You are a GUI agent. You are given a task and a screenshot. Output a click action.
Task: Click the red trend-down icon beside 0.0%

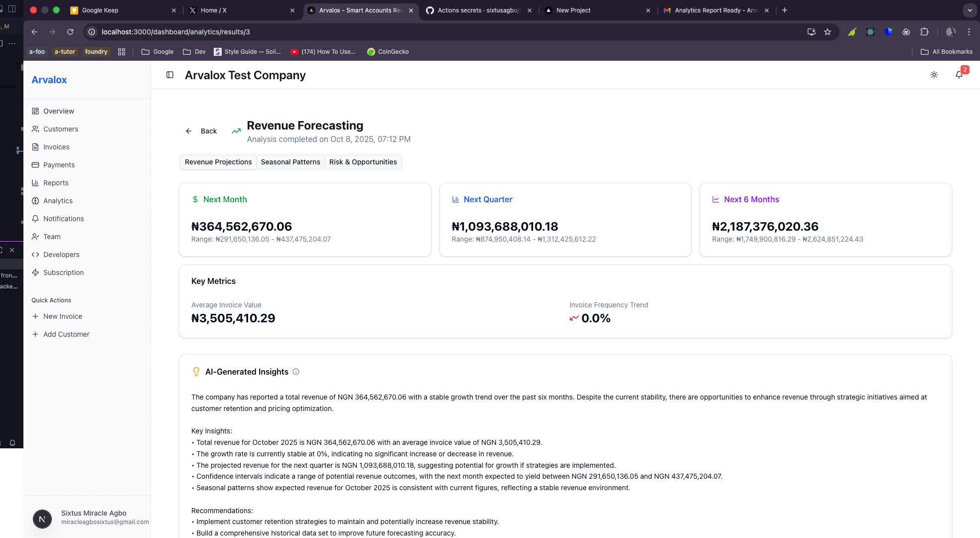(574, 318)
